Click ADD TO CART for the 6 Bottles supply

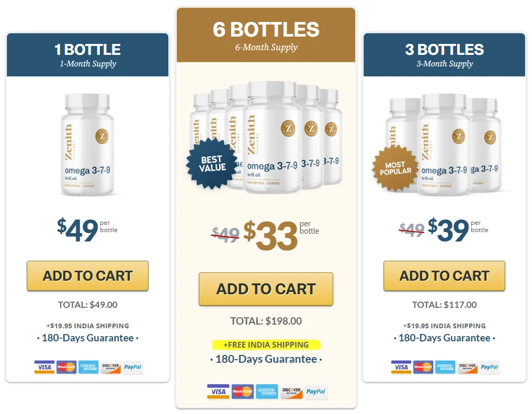[266, 289]
